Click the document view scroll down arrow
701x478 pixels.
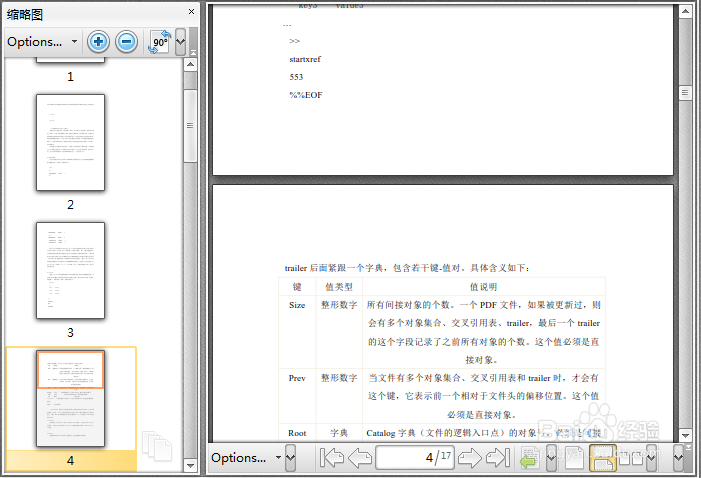coord(685,435)
